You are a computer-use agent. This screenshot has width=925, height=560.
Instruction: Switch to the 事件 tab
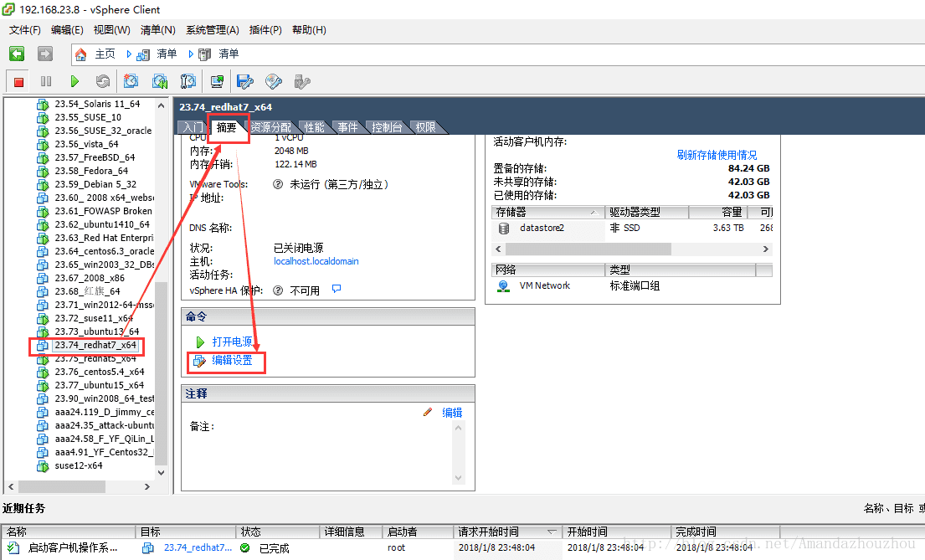pos(347,127)
